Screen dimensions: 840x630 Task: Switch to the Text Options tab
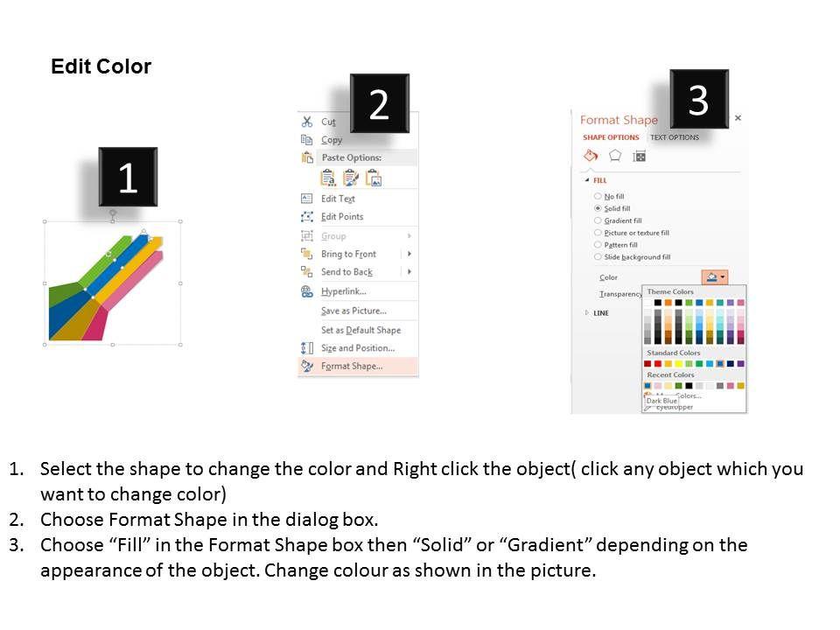(674, 137)
